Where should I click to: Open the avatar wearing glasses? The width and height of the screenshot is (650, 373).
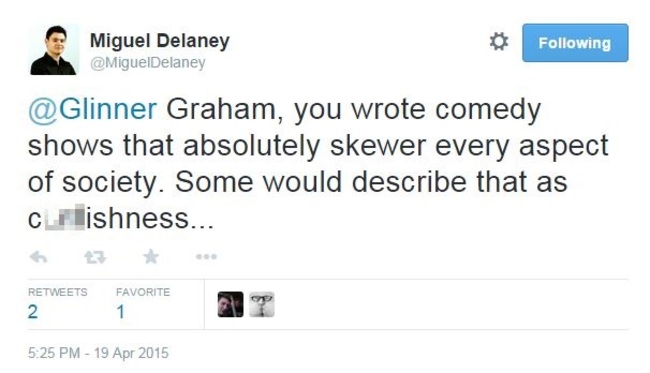pos(262,304)
